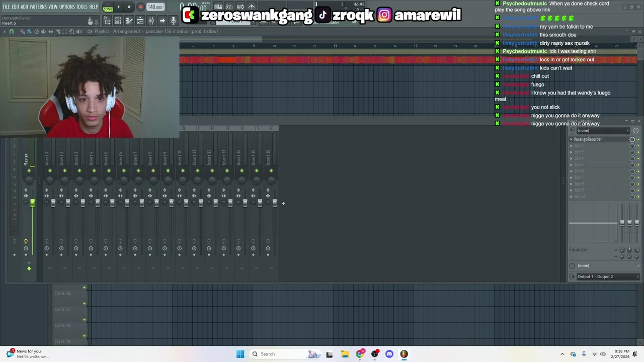Image resolution: width=644 pixels, height=362 pixels.
Task: Toggle typing keyboard to piano icon
Action: [218, 7]
